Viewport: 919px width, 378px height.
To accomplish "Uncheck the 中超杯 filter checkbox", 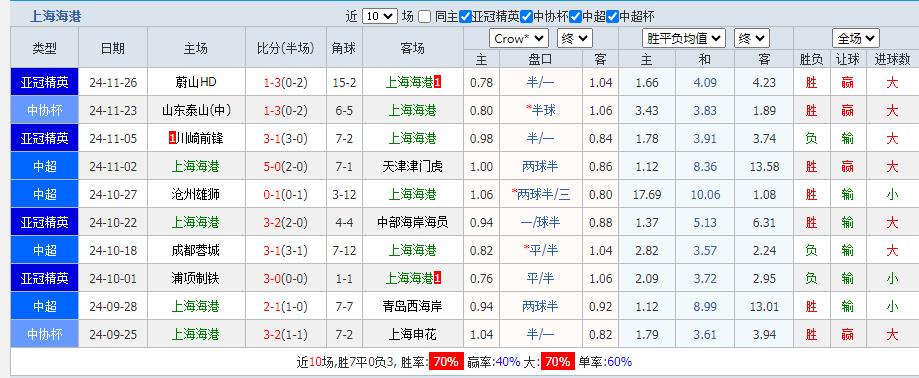I will [612, 16].
